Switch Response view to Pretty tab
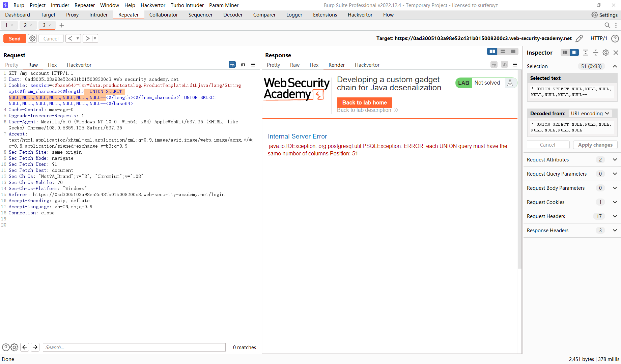621x364 pixels. point(274,65)
